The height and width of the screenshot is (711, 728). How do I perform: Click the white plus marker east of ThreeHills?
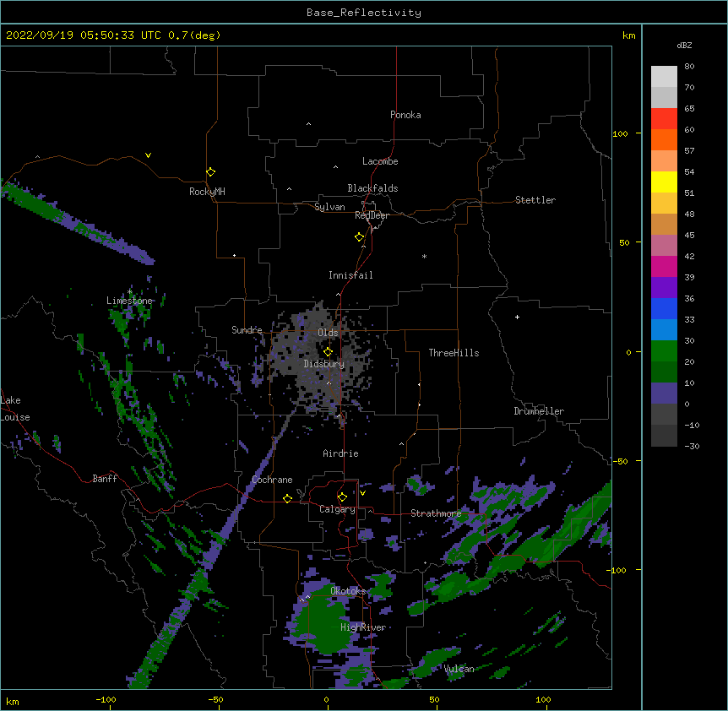[x=517, y=317]
